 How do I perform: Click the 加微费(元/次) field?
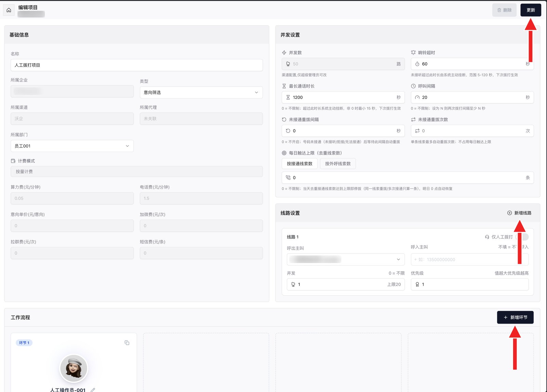tap(201, 226)
